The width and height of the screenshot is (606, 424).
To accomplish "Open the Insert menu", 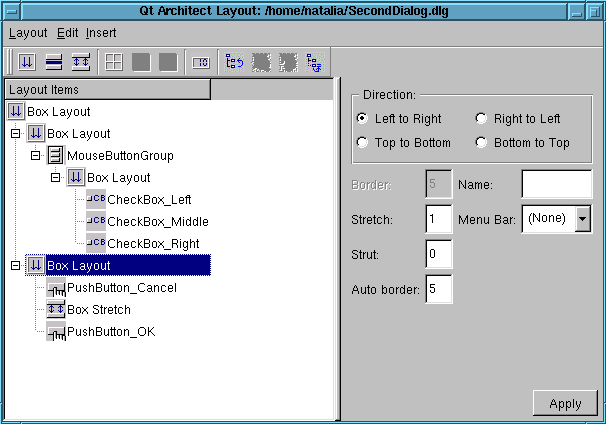I will [101, 33].
